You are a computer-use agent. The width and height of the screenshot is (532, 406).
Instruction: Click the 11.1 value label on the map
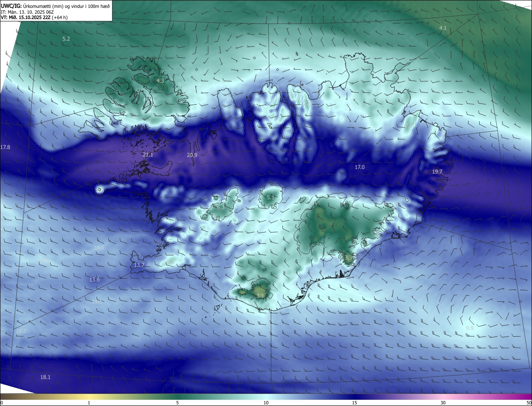97,301
